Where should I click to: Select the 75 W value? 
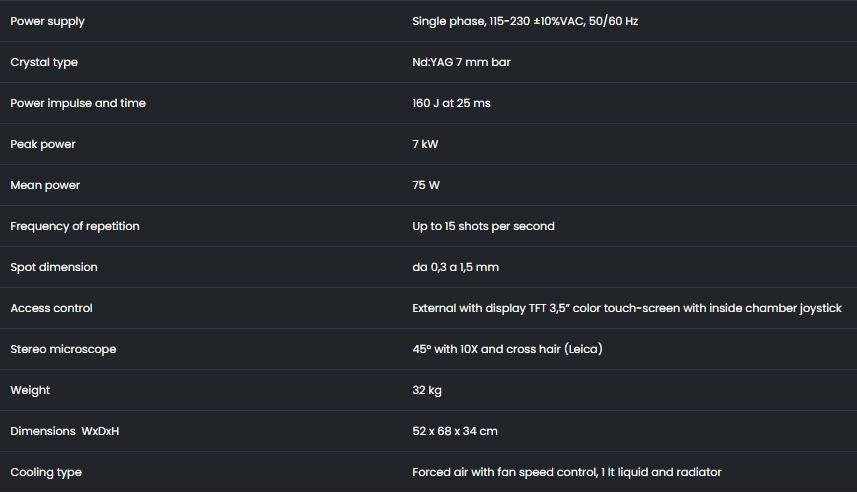426,185
